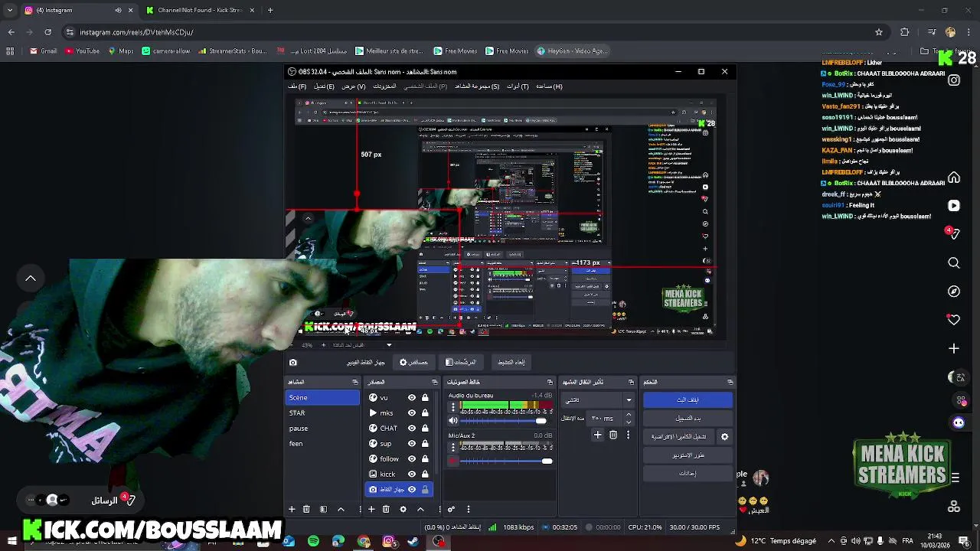Open scene filters icon in scenes toolbar

pos(323,509)
